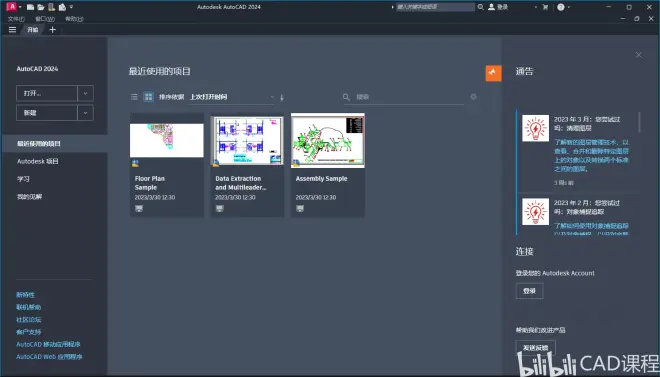
Task: Open the AutoCAD Web 应用程序 link
Action: (x=49, y=357)
